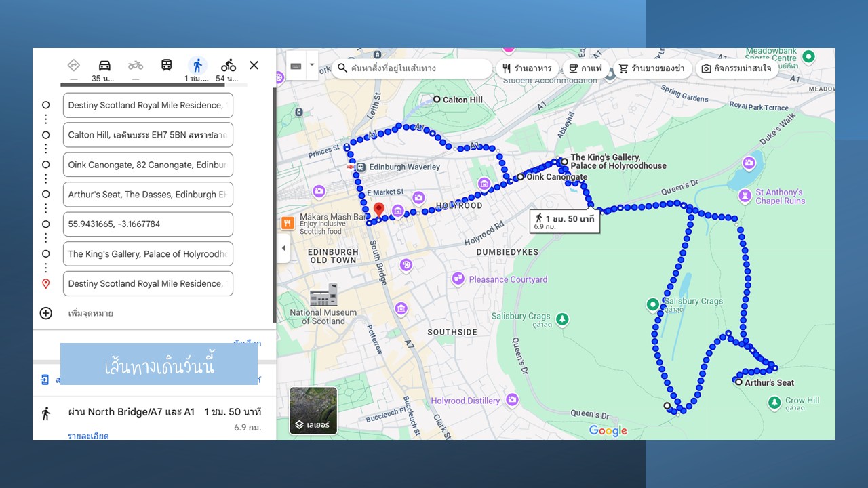Screen dimensions: 868x488
Task: Click the Arthur's Seat map marker
Action: [738, 382]
